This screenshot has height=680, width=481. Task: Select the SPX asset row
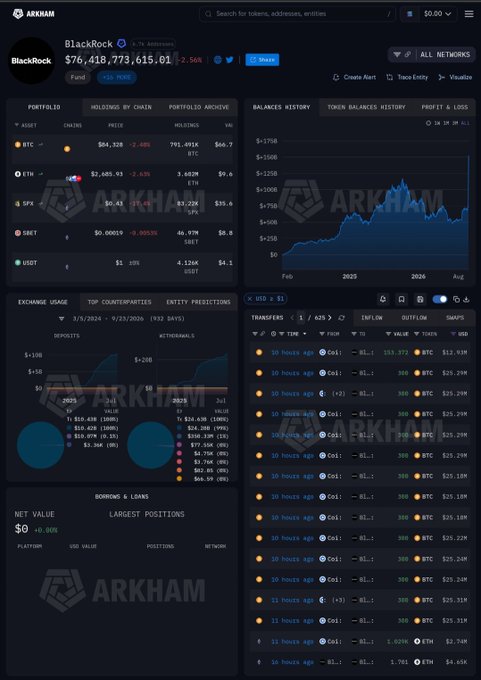point(122,207)
